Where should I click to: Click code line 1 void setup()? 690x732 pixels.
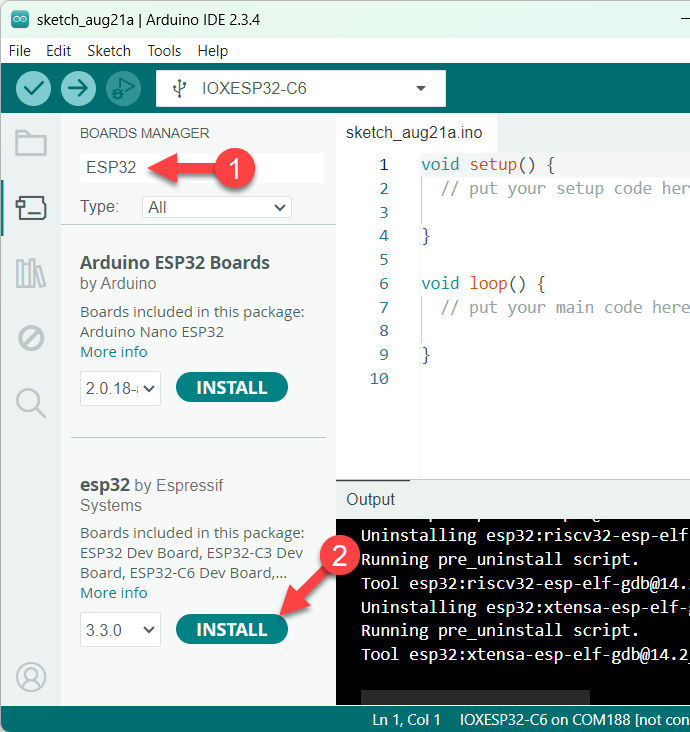pyautogui.click(x=488, y=165)
